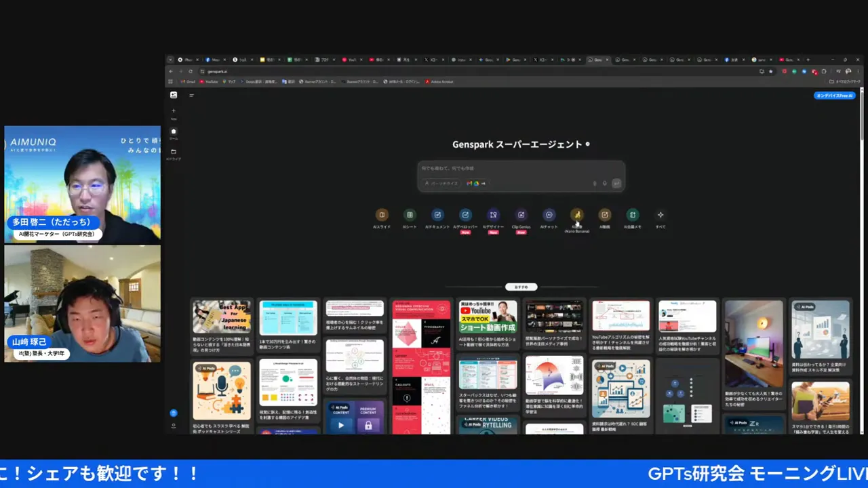The image size is (868, 488).
Task: Launch the AIデベロッパー agent
Action: (465, 215)
